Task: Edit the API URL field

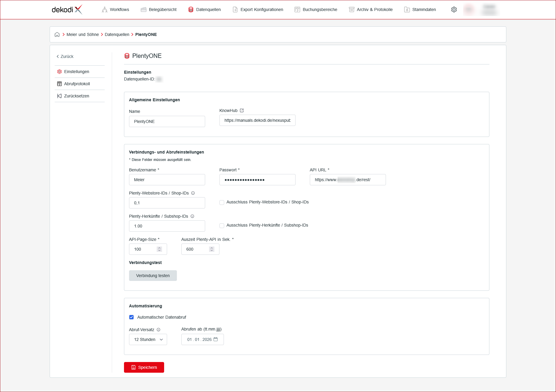Action: click(x=348, y=180)
